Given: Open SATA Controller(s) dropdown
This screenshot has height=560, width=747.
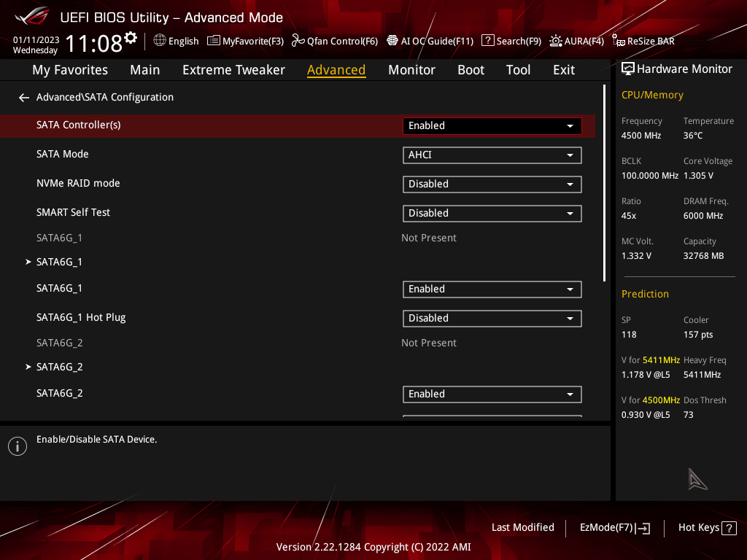Looking at the screenshot, I should pos(492,125).
